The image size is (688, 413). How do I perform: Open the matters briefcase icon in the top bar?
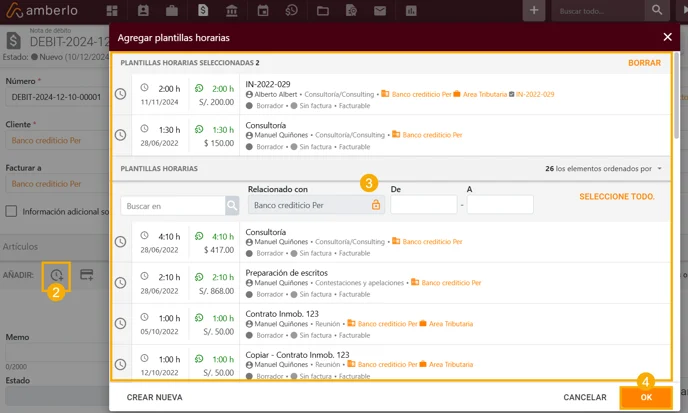tap(172, 11)
